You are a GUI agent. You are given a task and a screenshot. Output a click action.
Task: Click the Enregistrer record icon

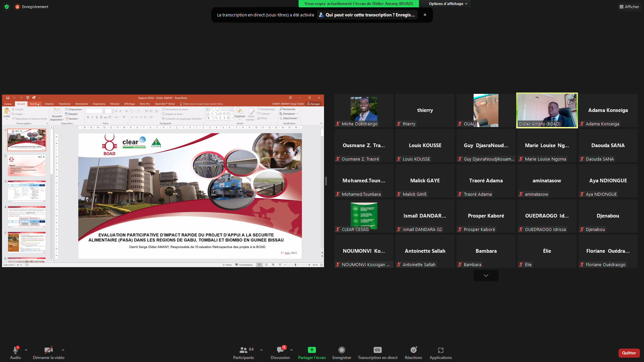click(x=342, y=350)
